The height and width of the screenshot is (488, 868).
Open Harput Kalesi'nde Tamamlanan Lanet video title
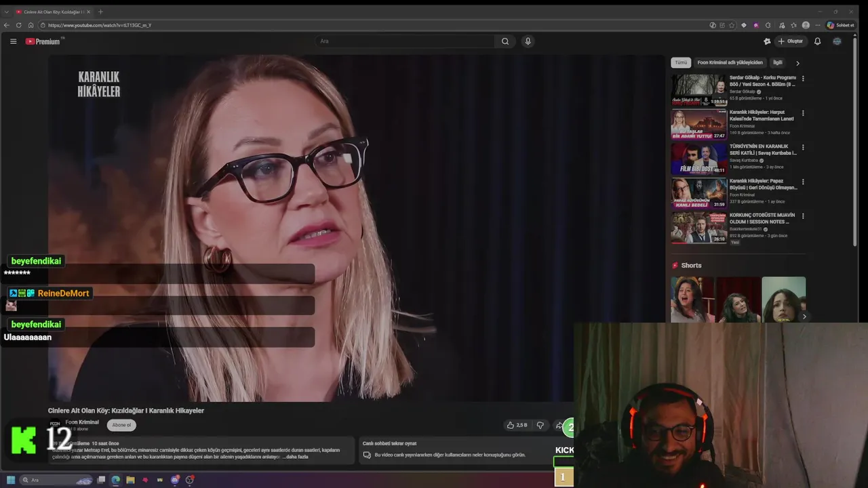762,115
